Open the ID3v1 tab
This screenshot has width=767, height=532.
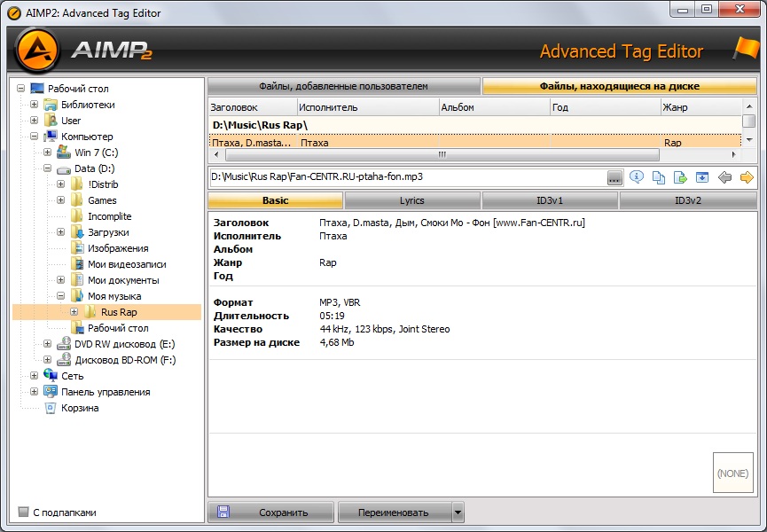point(550,200)
